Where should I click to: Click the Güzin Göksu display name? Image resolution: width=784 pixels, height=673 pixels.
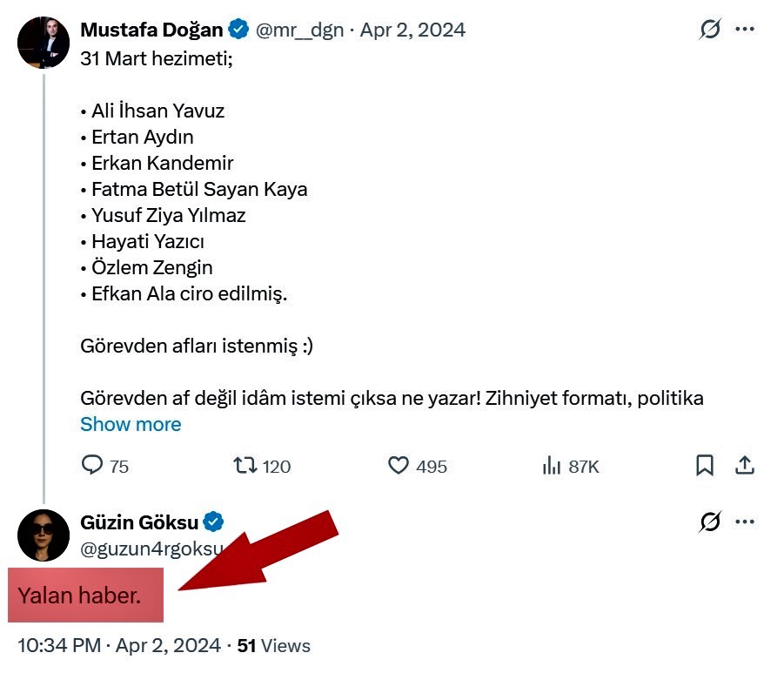[139, 522]
